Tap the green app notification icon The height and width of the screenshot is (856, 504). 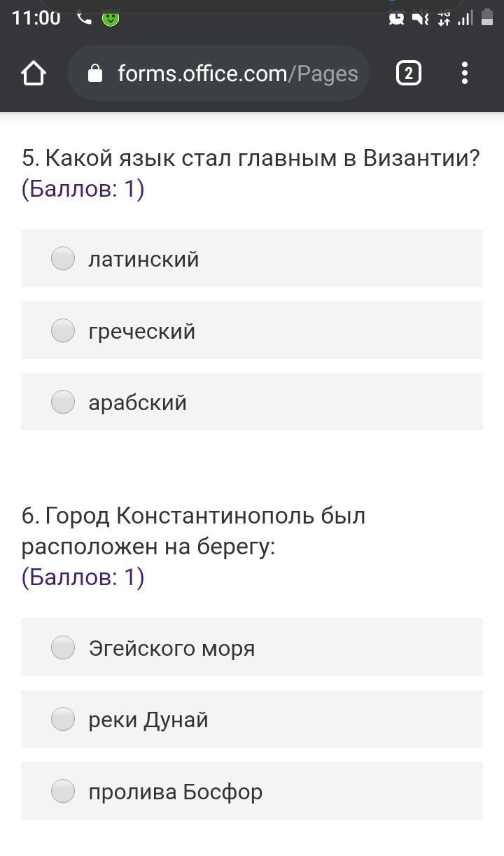tap(111, 18)
